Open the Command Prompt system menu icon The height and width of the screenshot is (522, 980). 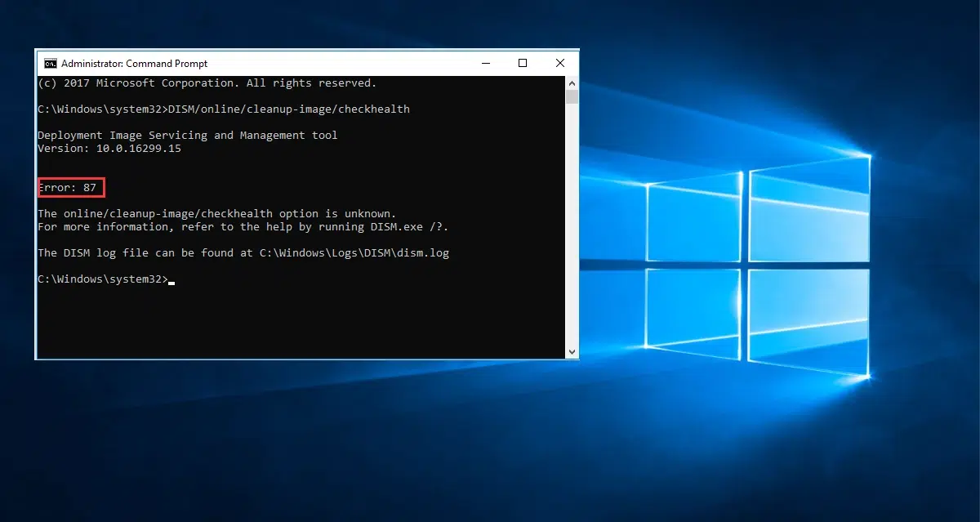50,63
